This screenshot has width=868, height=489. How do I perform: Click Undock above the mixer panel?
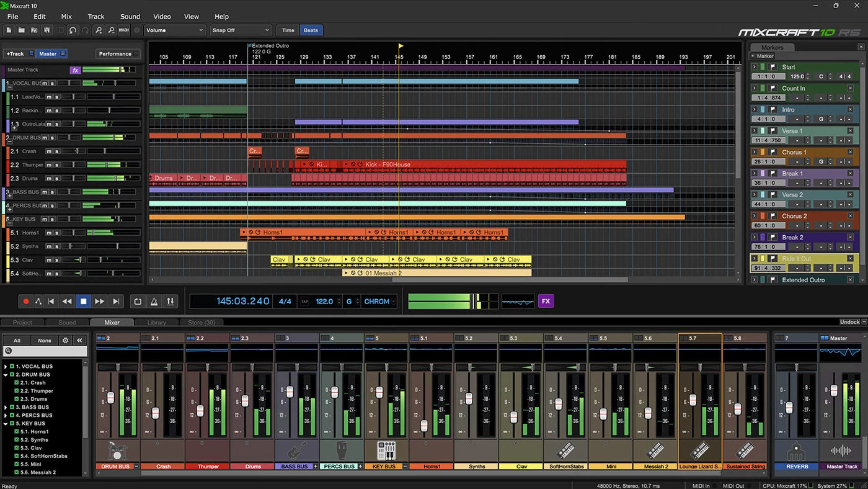coord(850,322)
